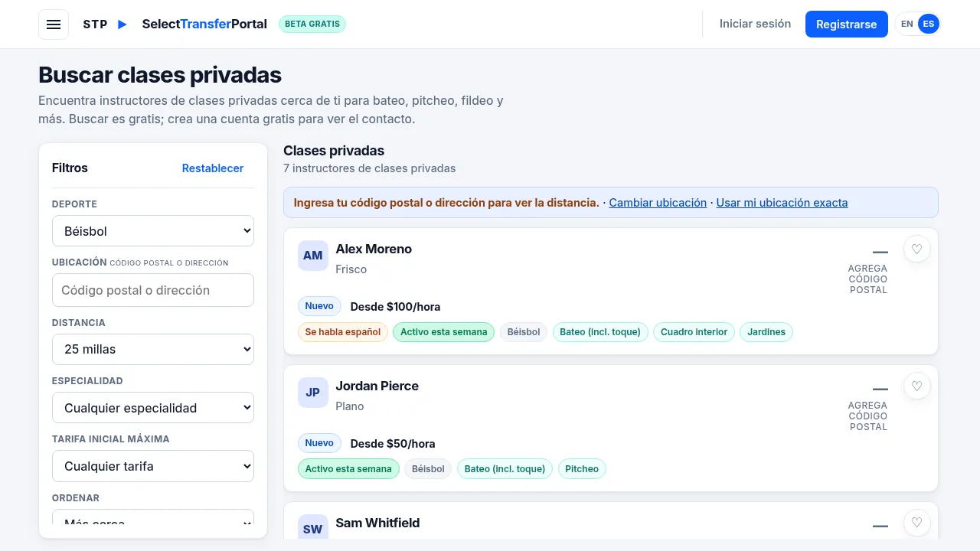This screenshot has width=980, height=551.
Task: Click Alex Moreno's Bateo (incl. toque) tag
Action: [x=600, y=332]
